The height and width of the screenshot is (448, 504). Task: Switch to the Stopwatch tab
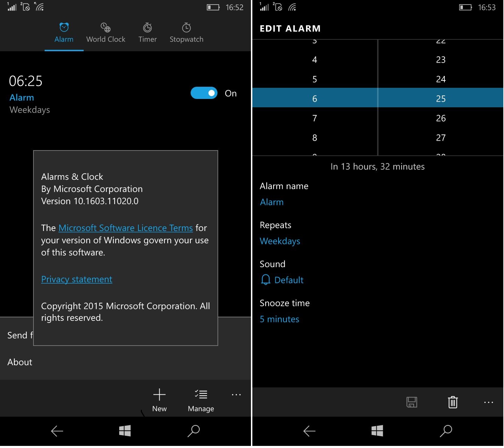(186, 33)
